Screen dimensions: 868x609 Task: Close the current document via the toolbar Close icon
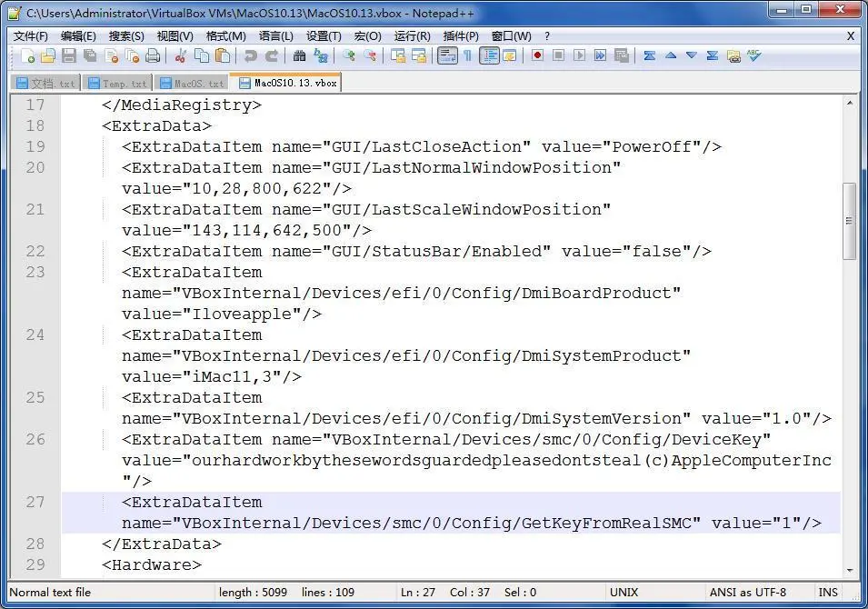(111, 56)
